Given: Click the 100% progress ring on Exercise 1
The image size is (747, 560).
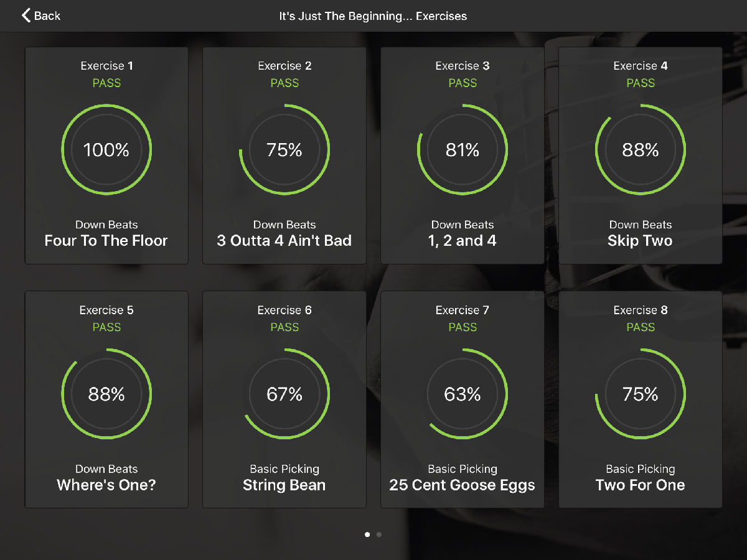Looking at the screenshot, I should (106, 150).
